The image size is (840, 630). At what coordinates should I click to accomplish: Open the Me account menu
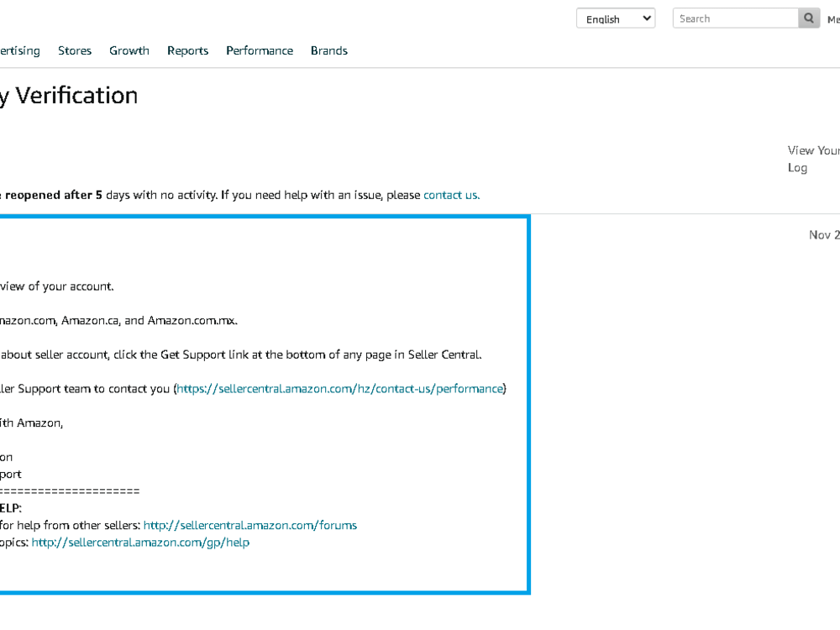point(832,18)
